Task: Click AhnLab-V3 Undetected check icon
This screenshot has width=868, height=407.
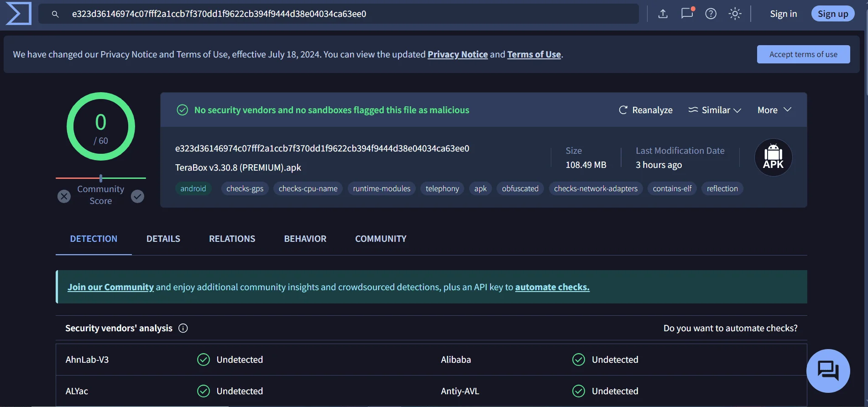Action: click(x=204, y=360)
